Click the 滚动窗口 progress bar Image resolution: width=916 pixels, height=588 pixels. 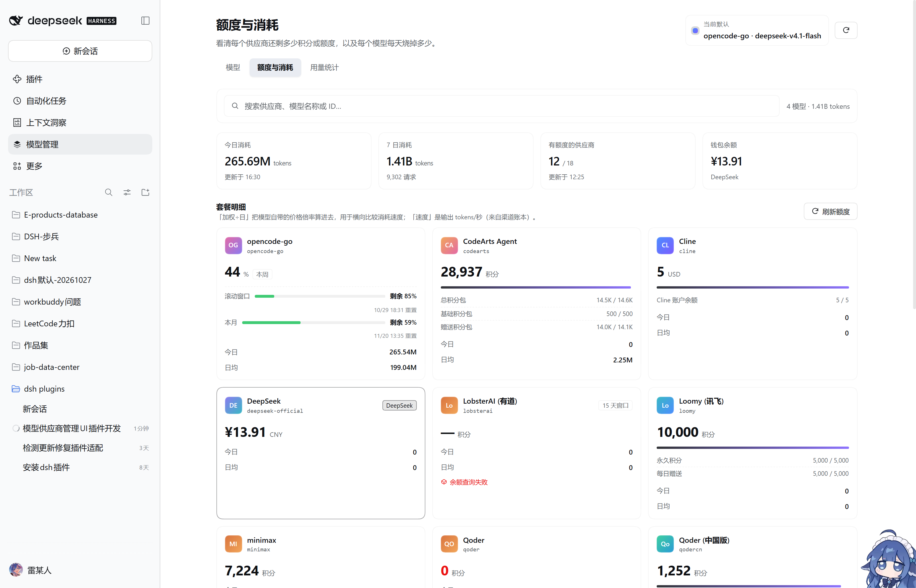click(320, 296)
